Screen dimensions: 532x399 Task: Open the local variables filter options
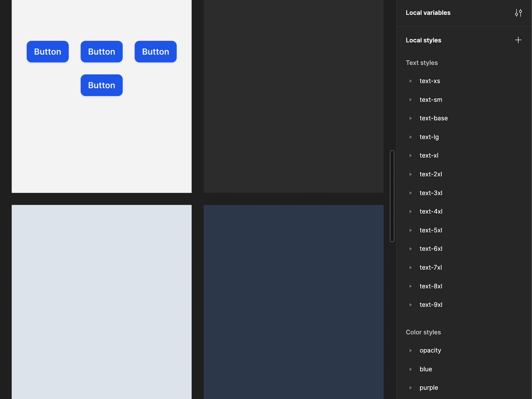click(x=518, y=13)
